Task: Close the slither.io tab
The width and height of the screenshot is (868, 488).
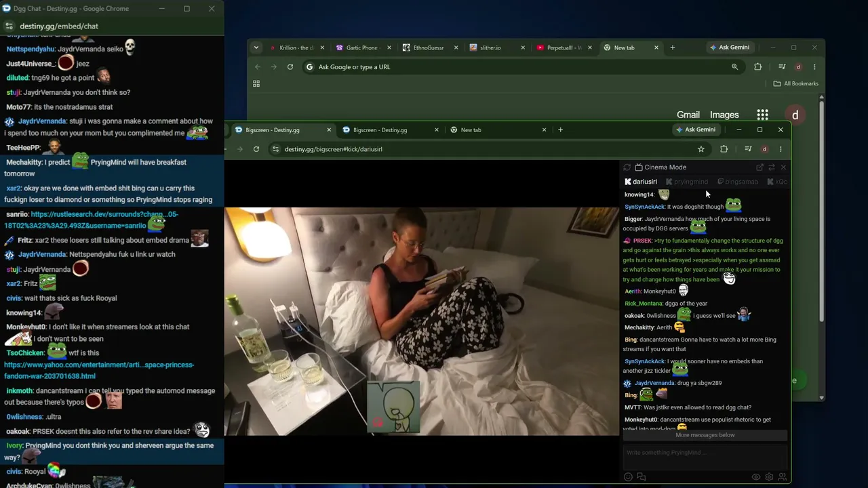Action: click(523, 47)
